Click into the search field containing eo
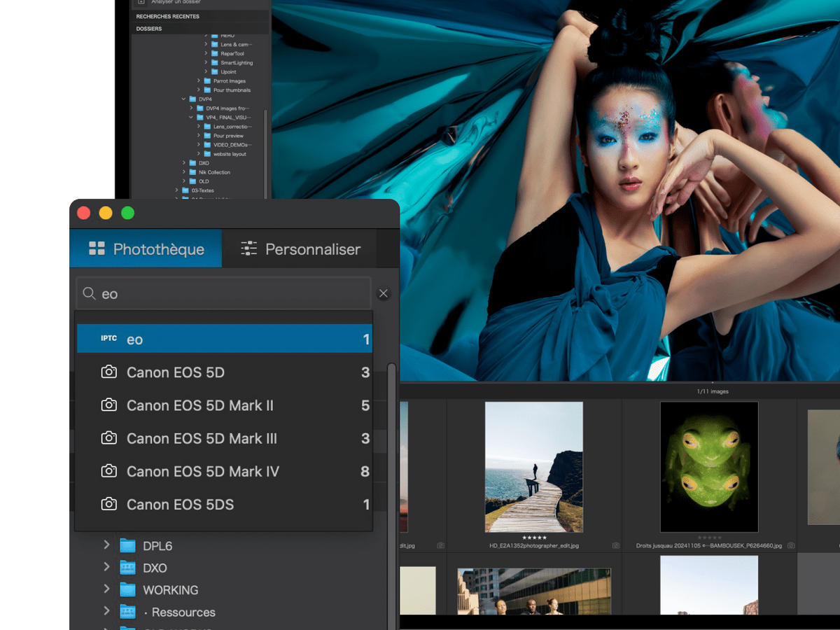Screen dimensions: 840x630 click(224, 294)
